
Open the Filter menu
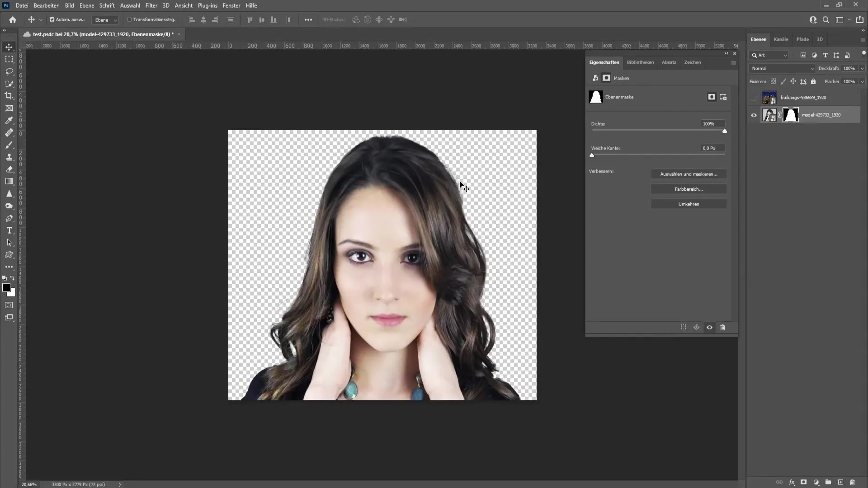(x=151, y=5)
